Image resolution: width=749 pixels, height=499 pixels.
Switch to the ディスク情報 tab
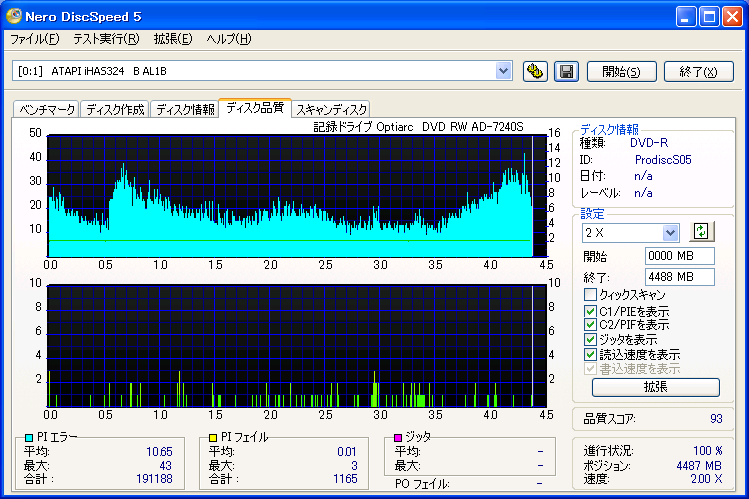click(185, 109)
